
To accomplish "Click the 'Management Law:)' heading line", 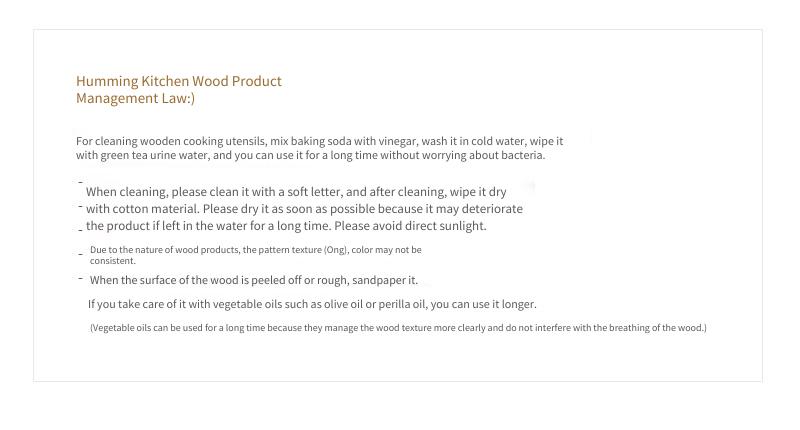I will pyautogui.click(x=135, y=98).
